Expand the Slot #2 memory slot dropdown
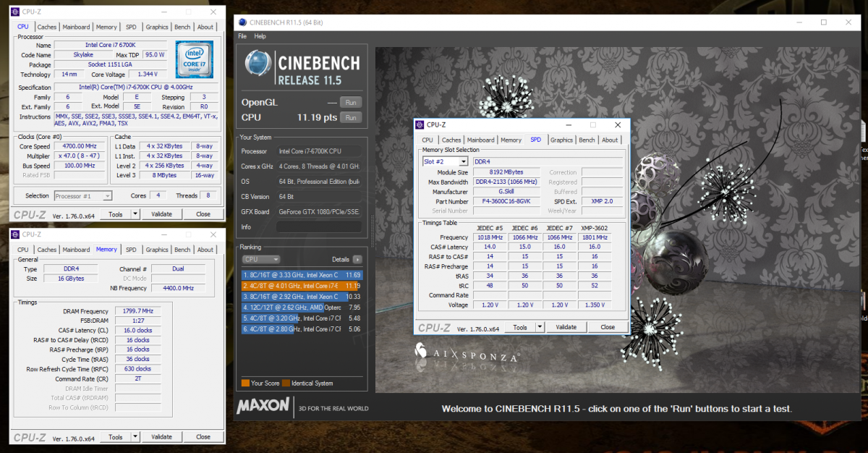 coord(464,161)
